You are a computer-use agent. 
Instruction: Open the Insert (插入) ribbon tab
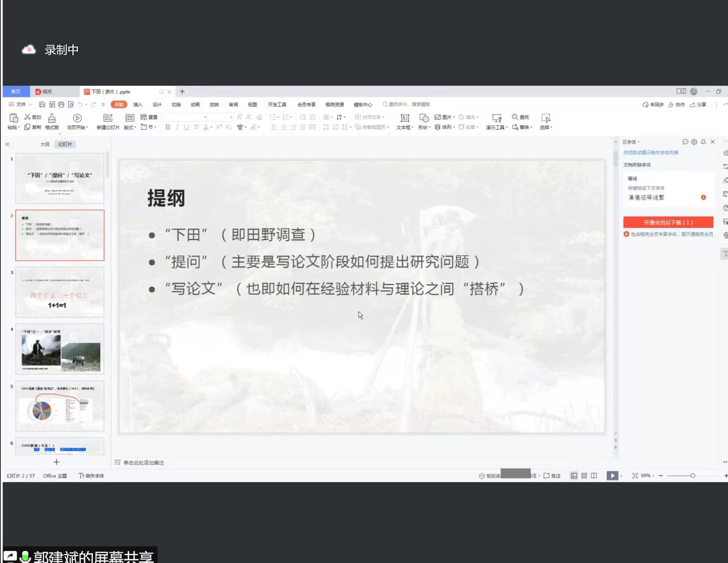coord(137,104)
